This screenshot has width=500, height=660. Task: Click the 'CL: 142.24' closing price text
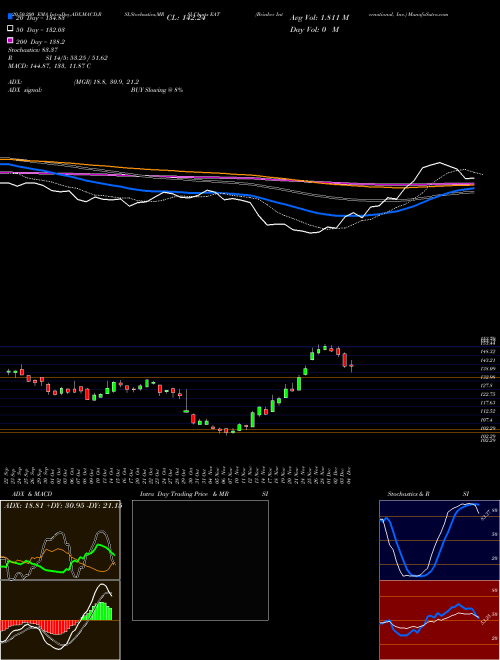coord(186,18)
